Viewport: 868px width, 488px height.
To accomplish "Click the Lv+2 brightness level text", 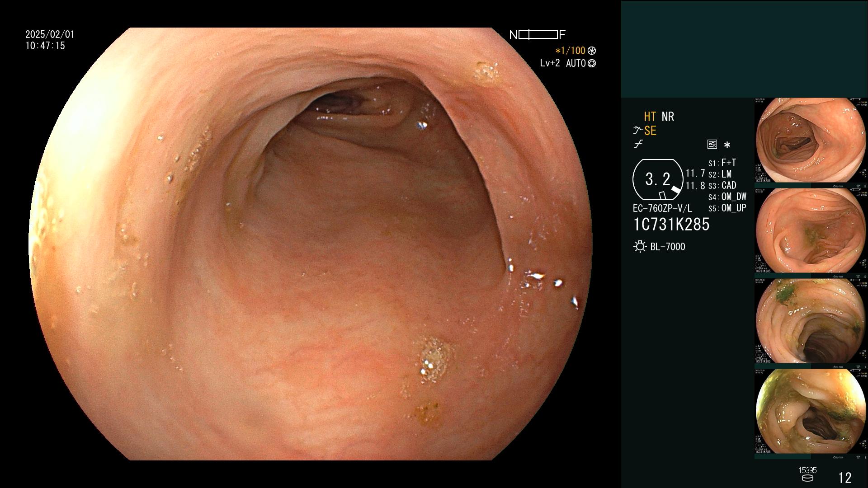I will tap(550, 63).
